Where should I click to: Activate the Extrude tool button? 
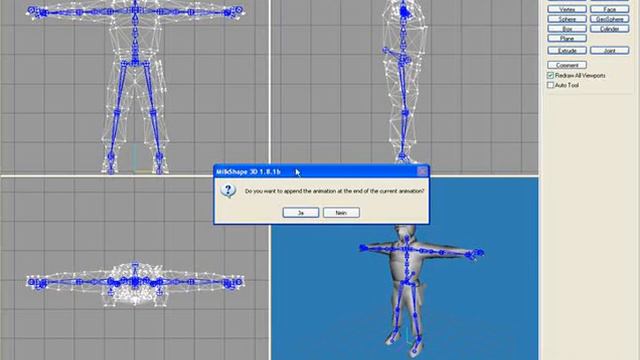(x=567, y=51)
